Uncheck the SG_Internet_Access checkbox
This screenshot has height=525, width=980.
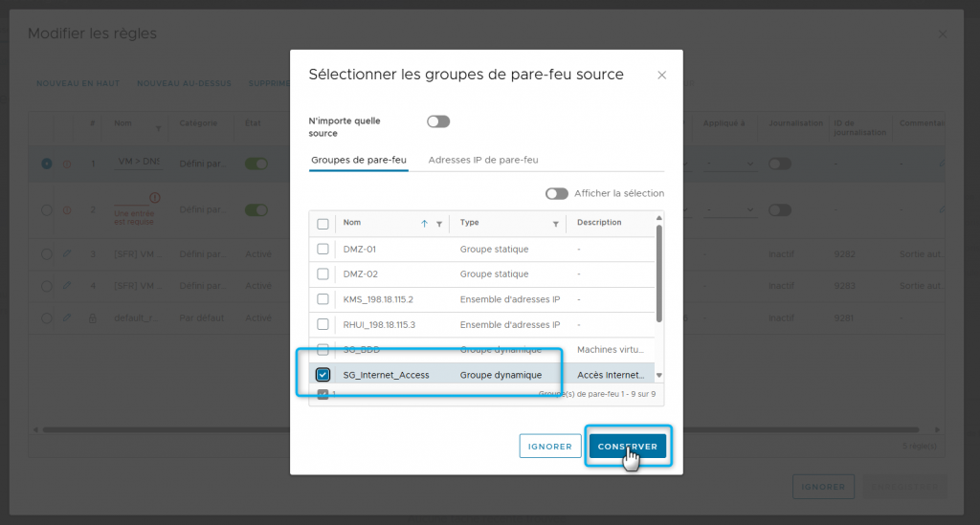pyautogui.click(x=323, y=375)
